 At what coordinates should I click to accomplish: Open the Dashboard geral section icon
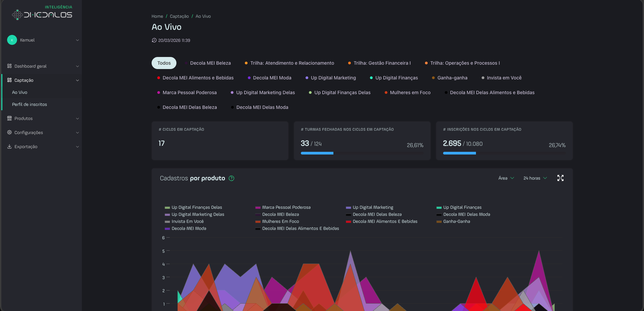[x=9, y=66]
